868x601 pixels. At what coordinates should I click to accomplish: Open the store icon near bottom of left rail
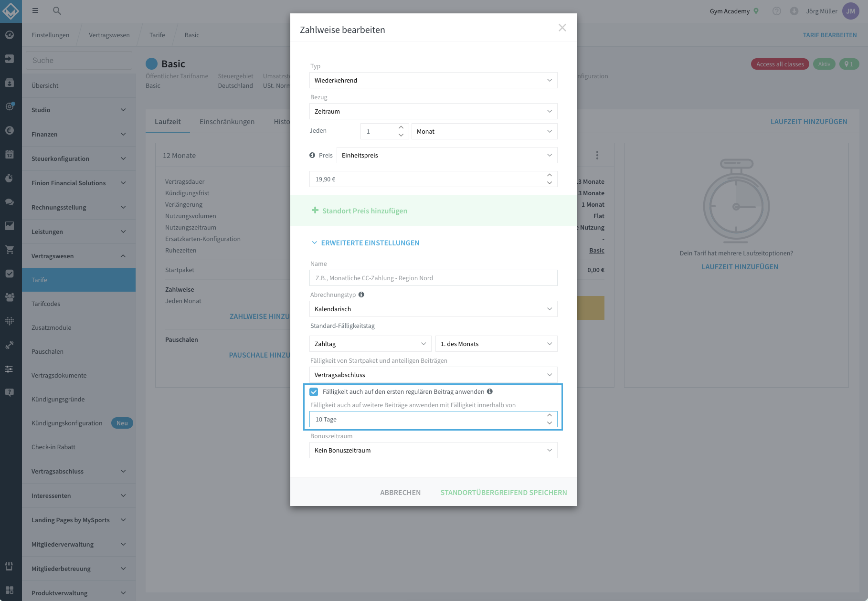coord(10,566)
